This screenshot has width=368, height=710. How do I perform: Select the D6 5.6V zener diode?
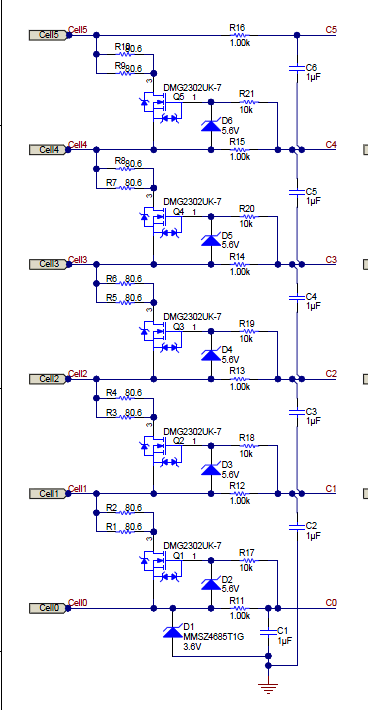pyautogui.click(x=211, y=125)
